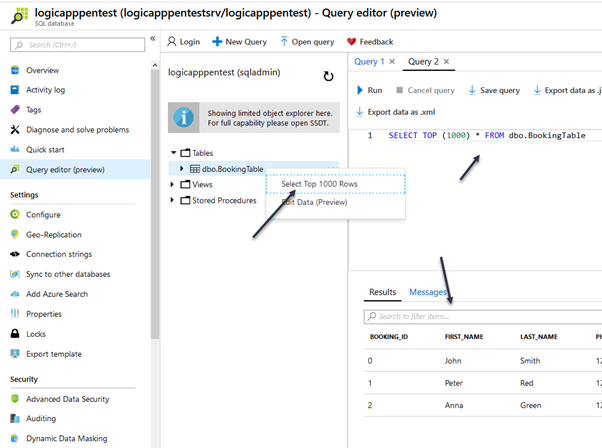The width and height of the screenshot is (602, 448).
Task: Open the Overview sidebar item
Action: click(42, 70)
